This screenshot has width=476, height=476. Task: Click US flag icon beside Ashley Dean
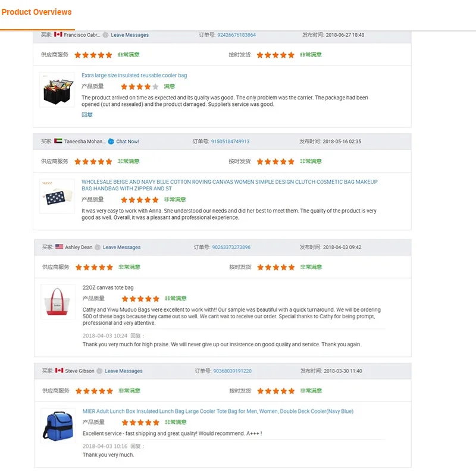coord(59,247)
